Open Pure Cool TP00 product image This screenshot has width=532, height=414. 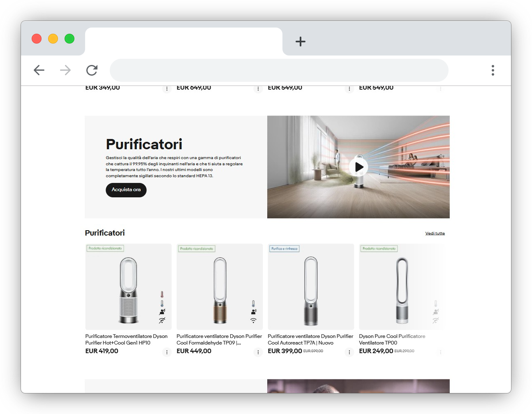tap(402, 287)
